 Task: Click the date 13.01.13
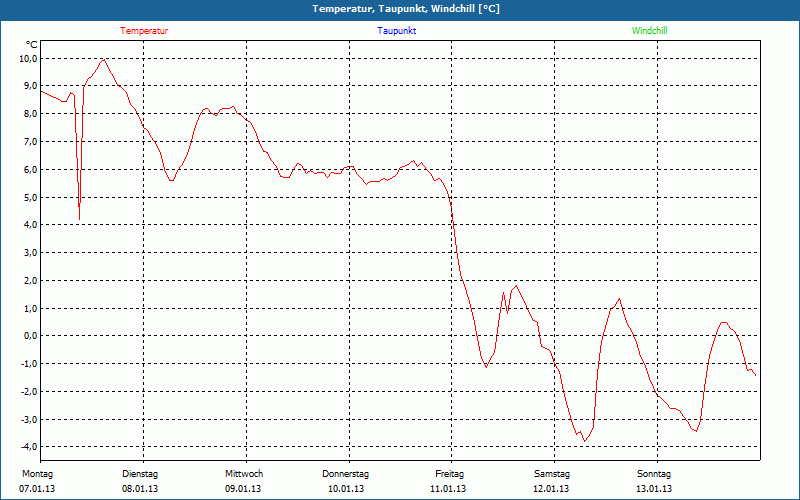(x=654, y=489)
